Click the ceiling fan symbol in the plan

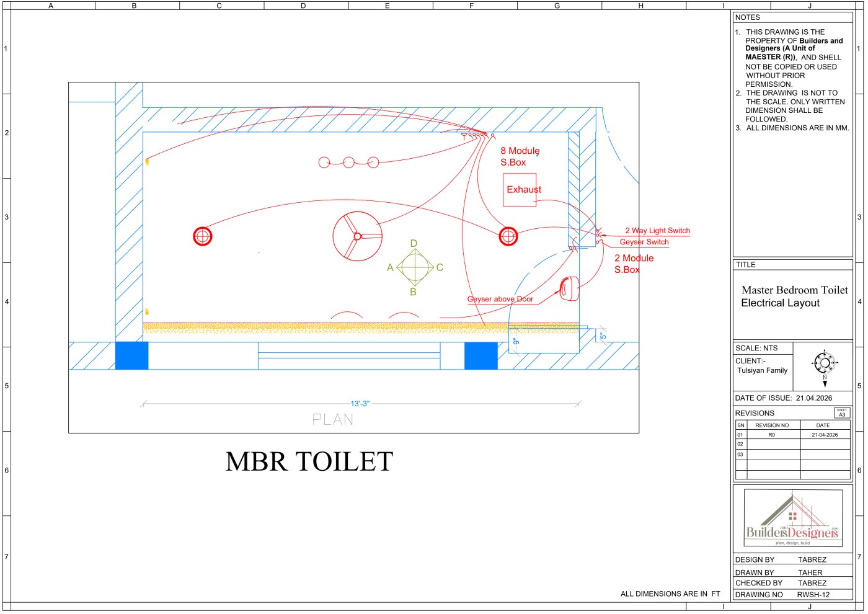357,236
